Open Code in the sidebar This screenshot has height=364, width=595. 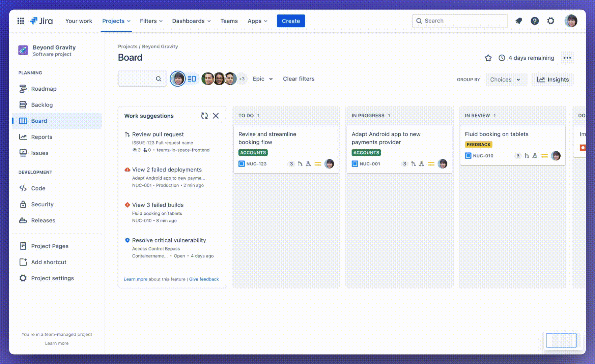57,188
